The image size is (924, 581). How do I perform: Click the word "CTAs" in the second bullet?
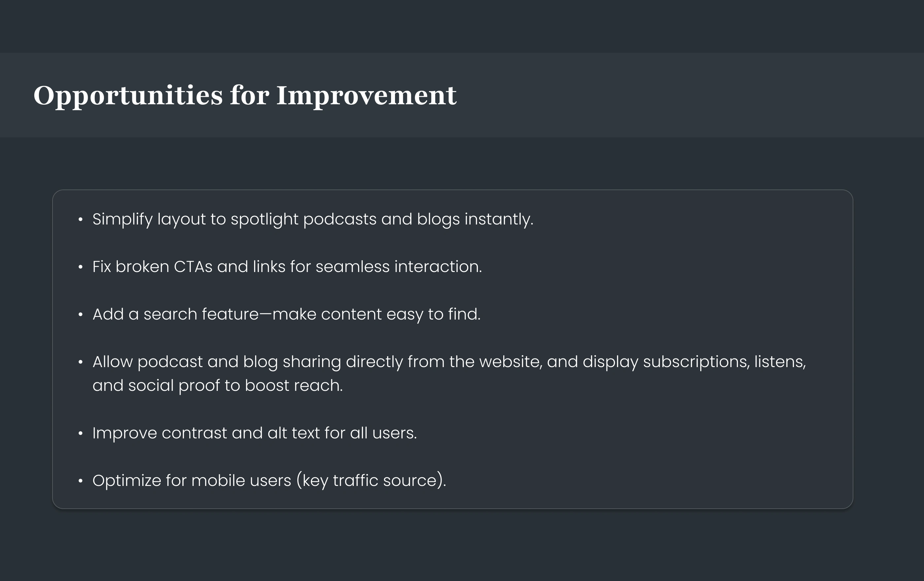(x=193, y=267)
